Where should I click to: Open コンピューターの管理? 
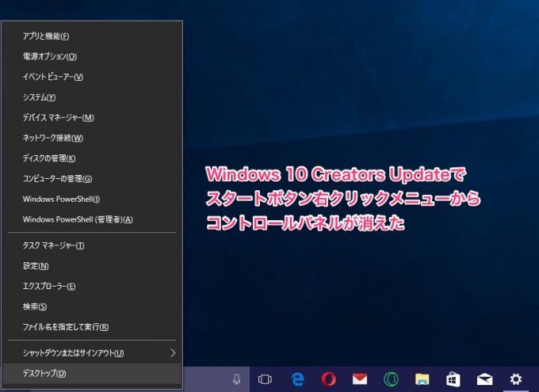[92, 179]
